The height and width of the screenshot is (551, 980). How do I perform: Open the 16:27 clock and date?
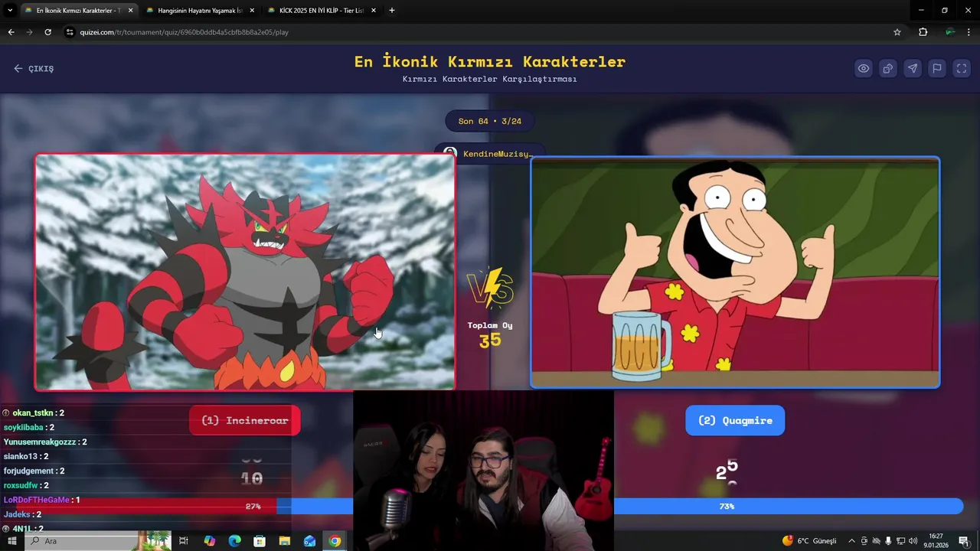coord(936,541)
